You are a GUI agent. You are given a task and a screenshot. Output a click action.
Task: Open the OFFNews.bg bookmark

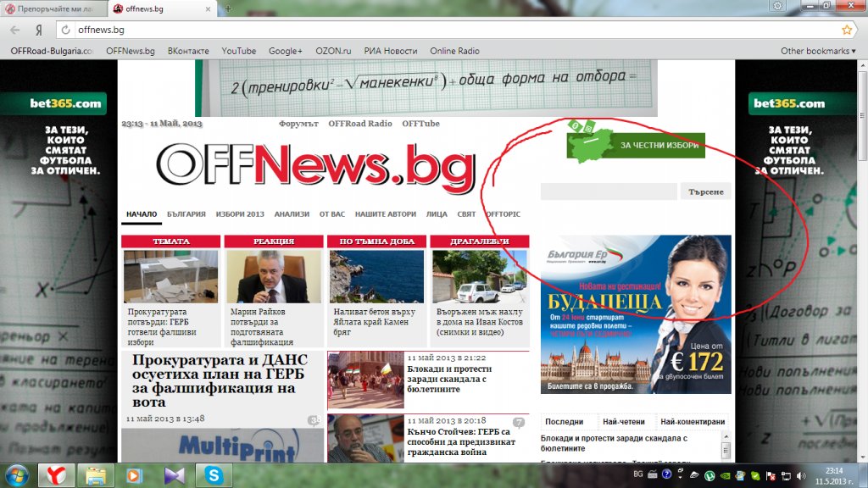[x=130, y=51]
